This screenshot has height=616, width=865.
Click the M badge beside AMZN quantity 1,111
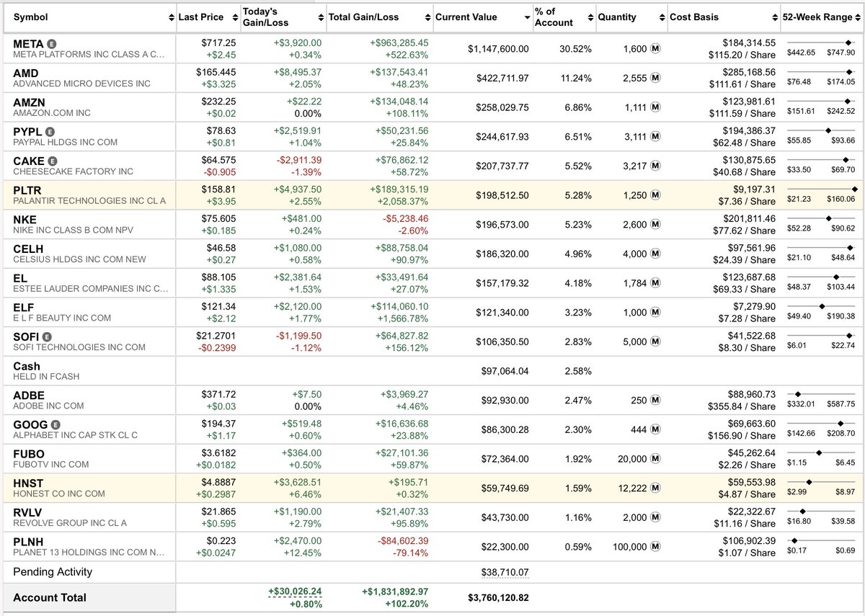[656, 107]
